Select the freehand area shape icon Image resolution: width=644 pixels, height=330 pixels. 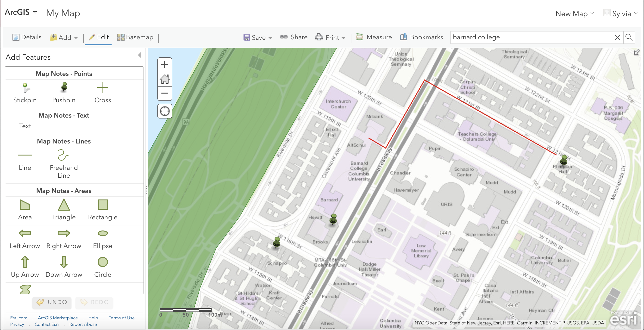click(x=25, y=289)
